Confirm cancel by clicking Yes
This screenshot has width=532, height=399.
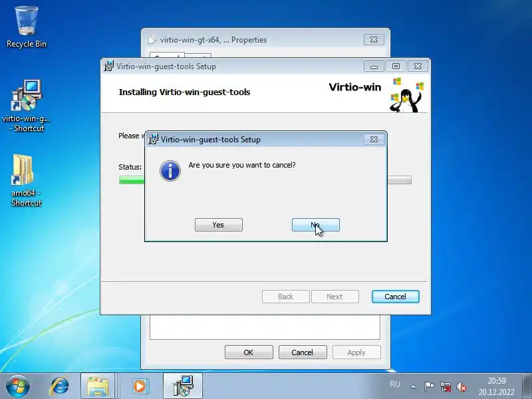(219, 225)
